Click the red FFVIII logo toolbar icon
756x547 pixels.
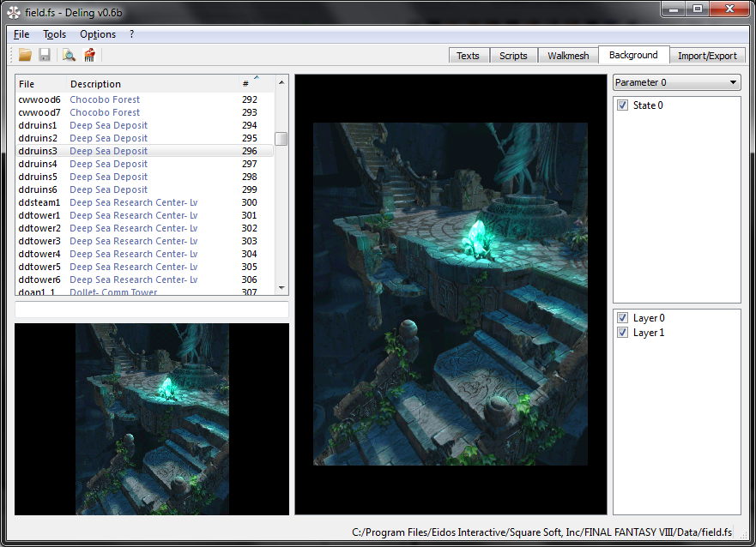tap(89, 55)
